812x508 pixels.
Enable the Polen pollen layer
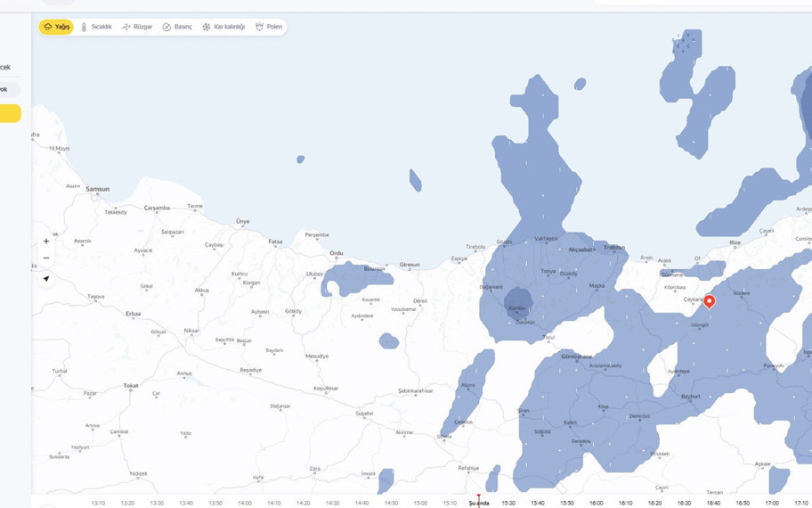[x=269, y=27]
